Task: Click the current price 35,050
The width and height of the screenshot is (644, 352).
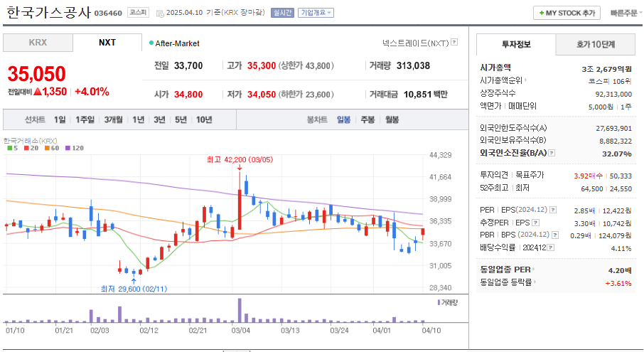Action: [x=36, y=74]
